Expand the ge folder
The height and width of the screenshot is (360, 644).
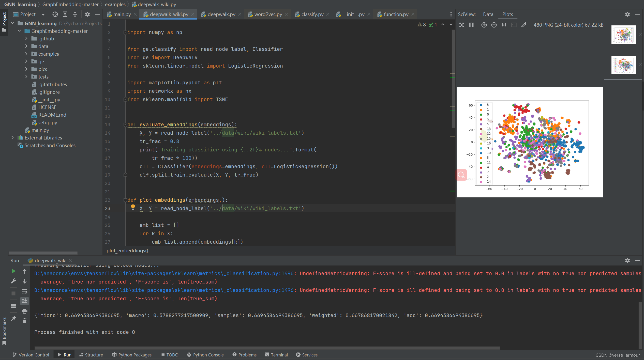26,61
